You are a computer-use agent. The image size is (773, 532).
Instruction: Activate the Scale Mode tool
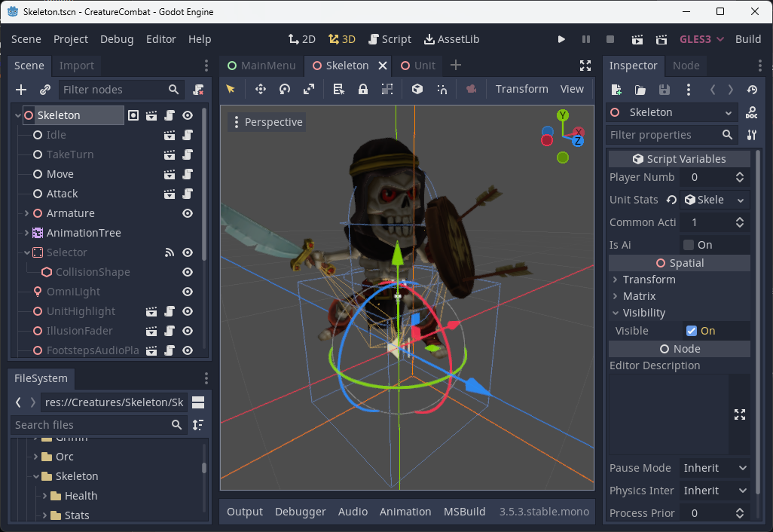pyautogui.click(x=309, y=89)
